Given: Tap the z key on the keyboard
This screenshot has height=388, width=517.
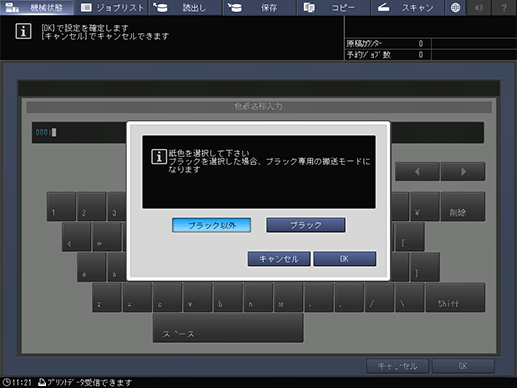Looking at the screenshot, I should [107, 298].
